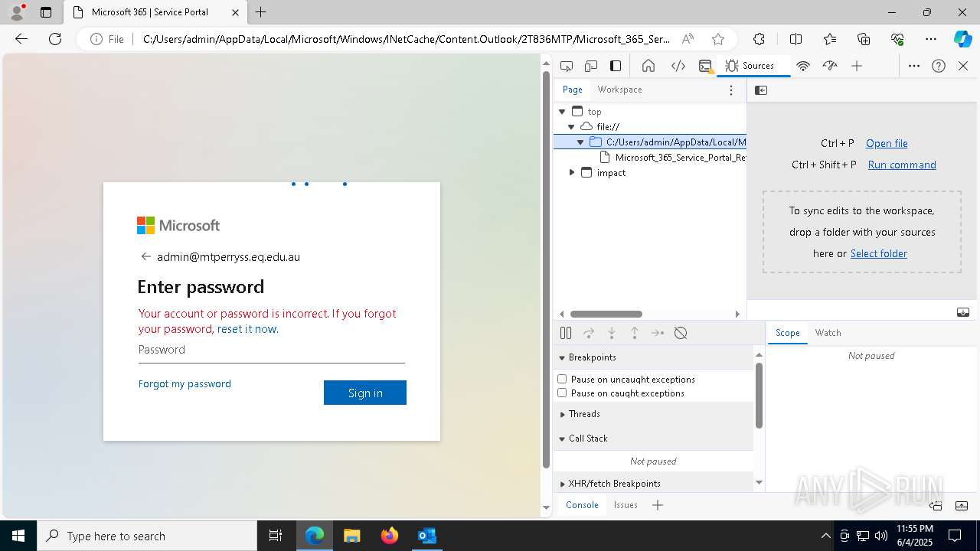Toggle the debugger sidebar icon below editor
Image resolution: width=980 pixels, height=551 pixels.
pyautogui.click(x=963, y=312)
